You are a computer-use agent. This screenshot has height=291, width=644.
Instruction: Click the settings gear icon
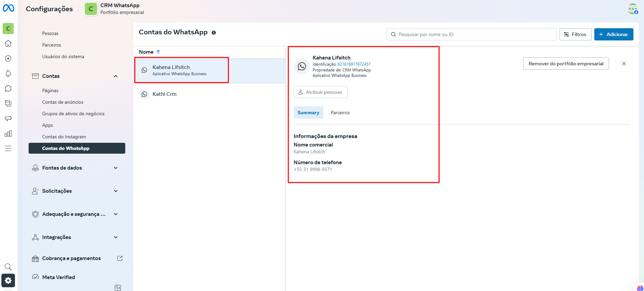[8, 280]
